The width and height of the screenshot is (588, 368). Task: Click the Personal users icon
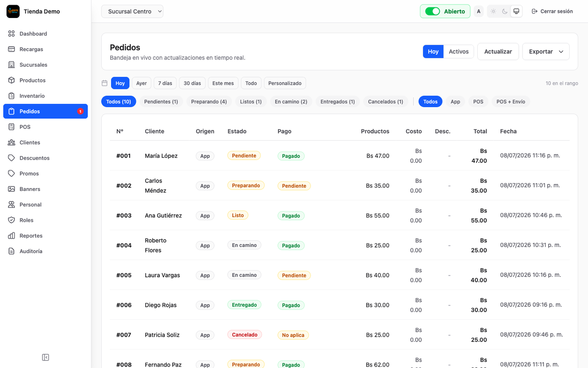tap(11, 205)
